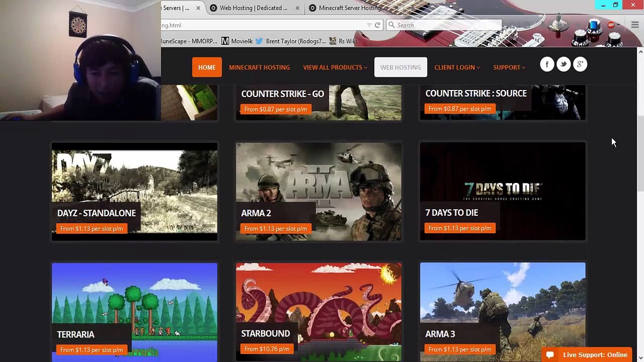Click the webcam overlay video
644x362 pixels.
80,60
